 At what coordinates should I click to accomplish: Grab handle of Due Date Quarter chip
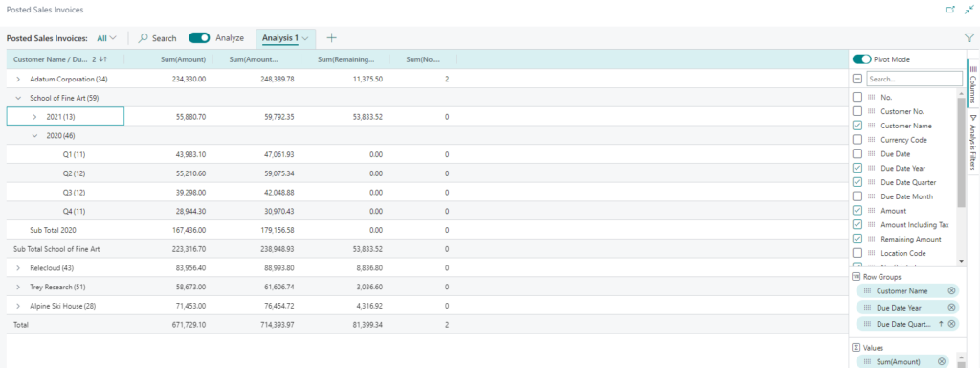tap(867, 324)
